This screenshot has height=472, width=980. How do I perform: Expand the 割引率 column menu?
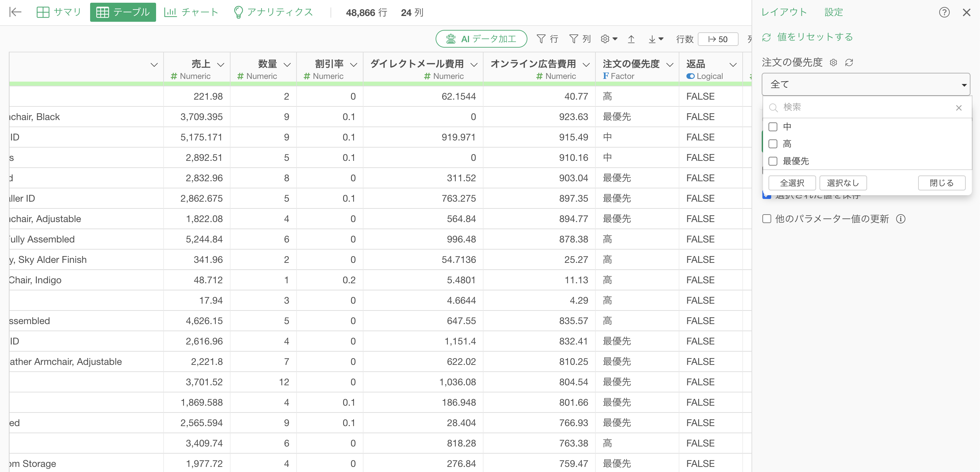pyautogui.click(x=353, y=65)
